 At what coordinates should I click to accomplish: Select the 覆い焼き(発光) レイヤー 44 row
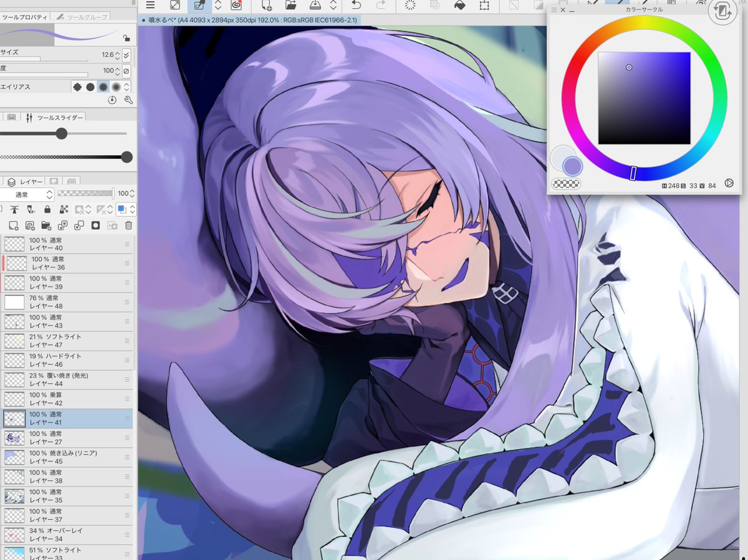tap(67, 380)
